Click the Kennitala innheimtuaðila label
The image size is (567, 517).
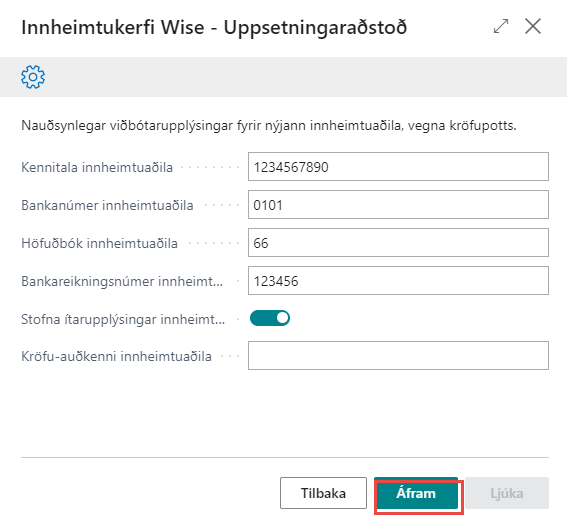tap(97, 167)
